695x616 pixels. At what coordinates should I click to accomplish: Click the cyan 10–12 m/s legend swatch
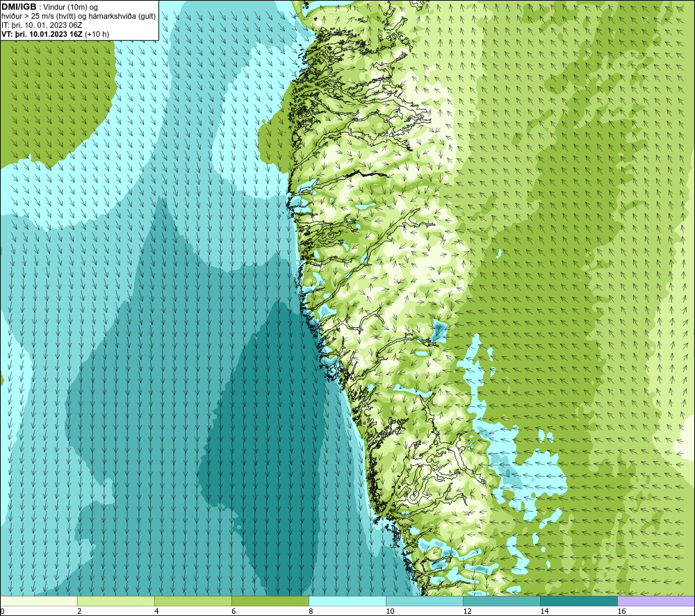point(425,601)
